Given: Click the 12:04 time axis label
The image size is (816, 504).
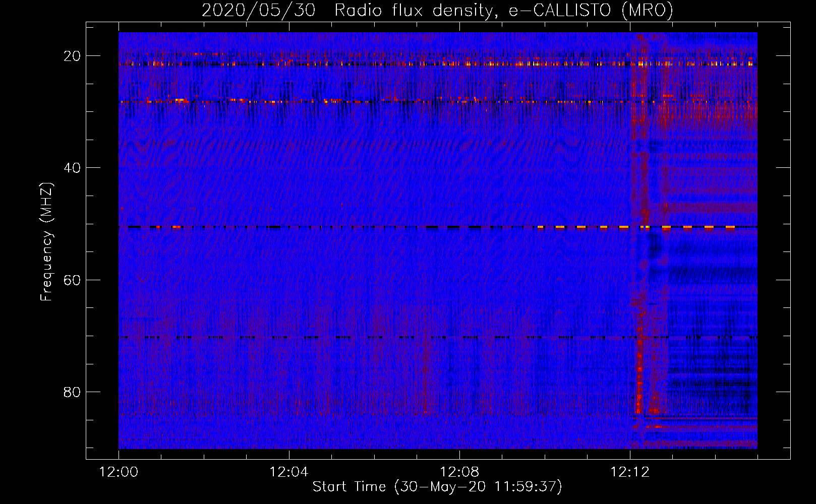Looking at the screenshot, I should tap(289, 472).
